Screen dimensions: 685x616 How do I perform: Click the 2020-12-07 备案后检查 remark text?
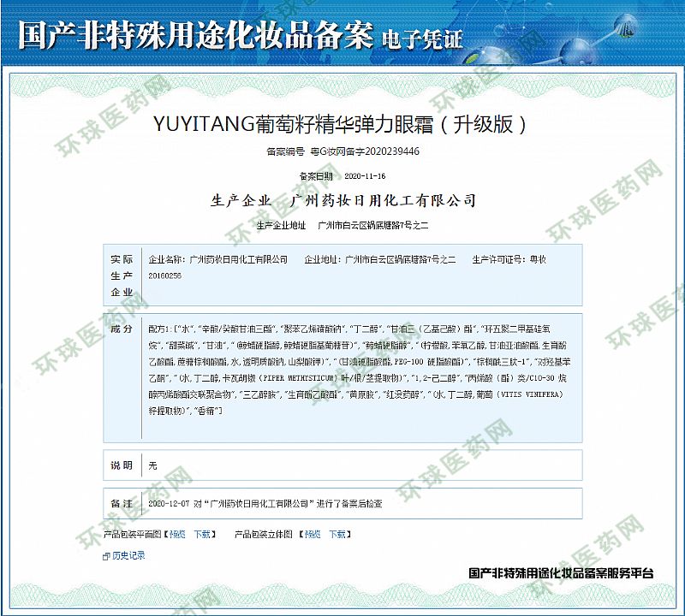[265, 504]
